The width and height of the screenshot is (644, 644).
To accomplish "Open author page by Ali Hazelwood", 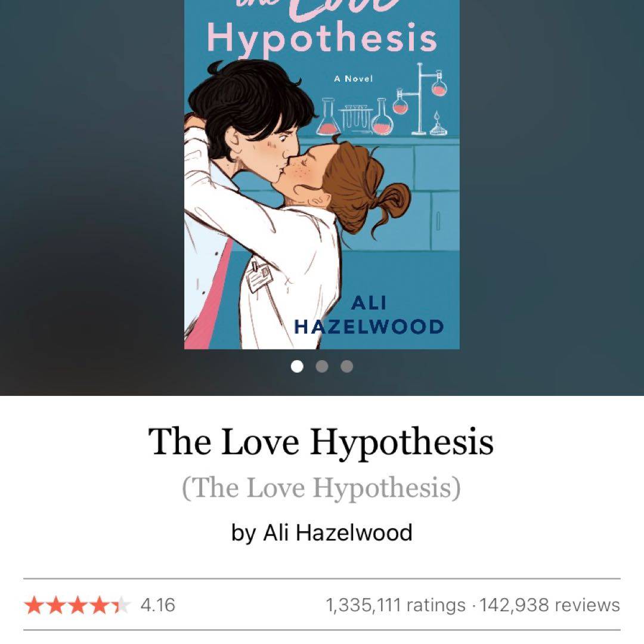I will point(321,532).
